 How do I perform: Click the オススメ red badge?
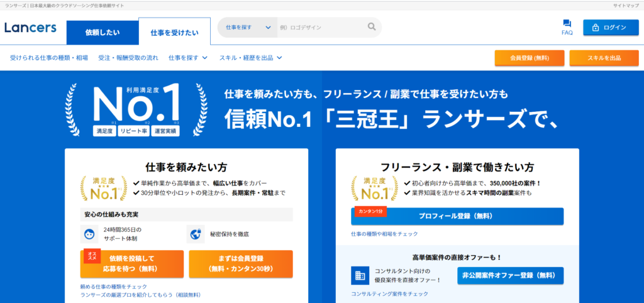[92, 255]
